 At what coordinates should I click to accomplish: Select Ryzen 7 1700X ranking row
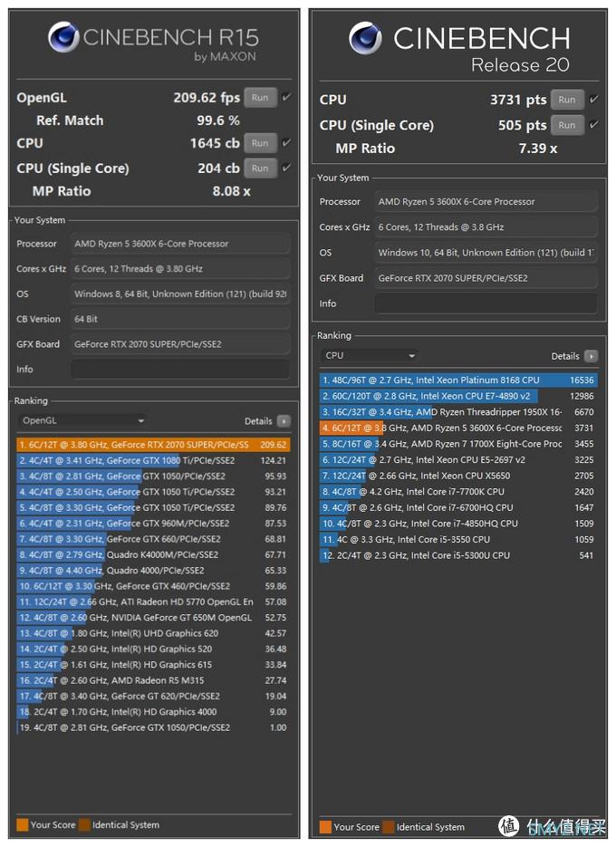pyautogui.click(x=458, y=444)
